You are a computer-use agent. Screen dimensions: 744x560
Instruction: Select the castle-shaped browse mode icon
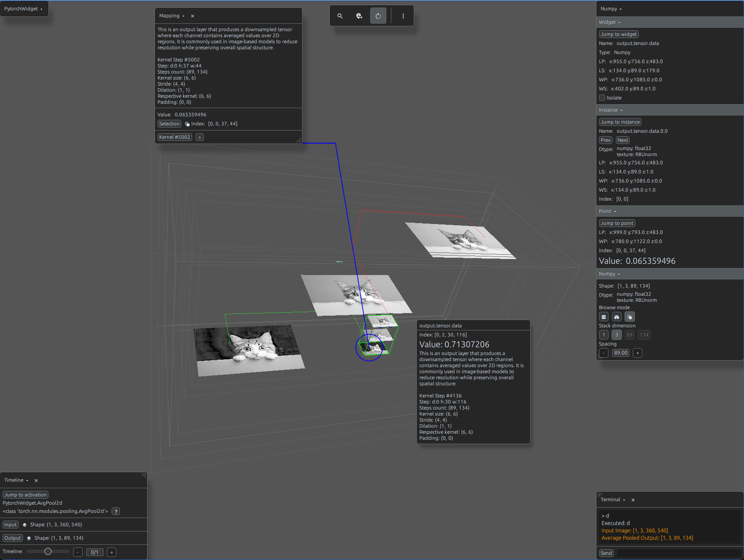point(617,317)
